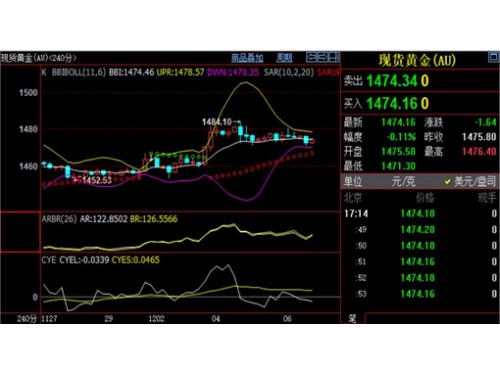Click the quote panel maximize icon
This screenshot has width=500, height=375.
click(493, 57)
